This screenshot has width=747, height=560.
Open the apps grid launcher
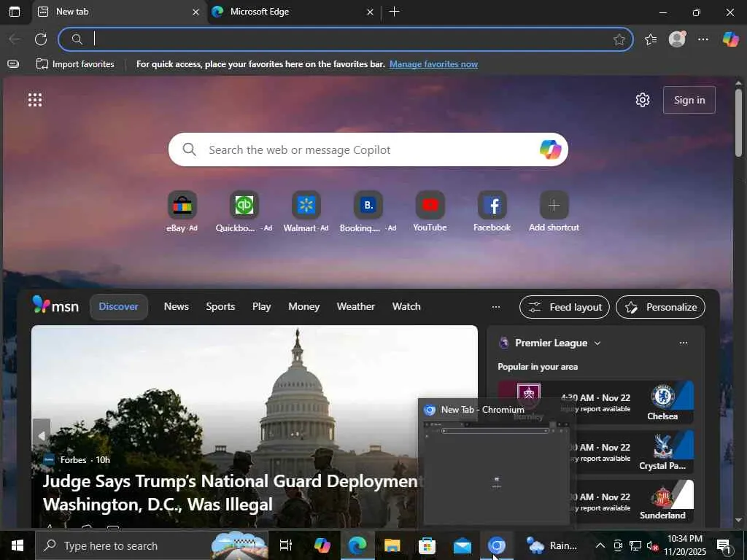coord(35,100)
